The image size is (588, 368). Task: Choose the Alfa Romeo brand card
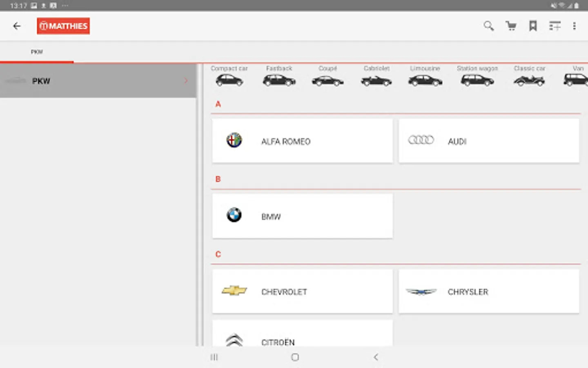coord(303,141)
